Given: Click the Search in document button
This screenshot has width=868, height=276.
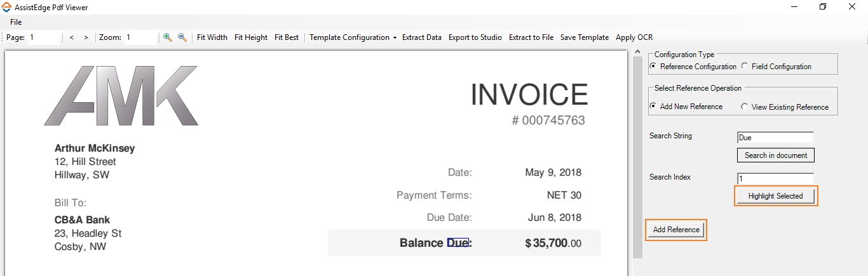Looking at the screenshot, I should (x=776, y=155).
